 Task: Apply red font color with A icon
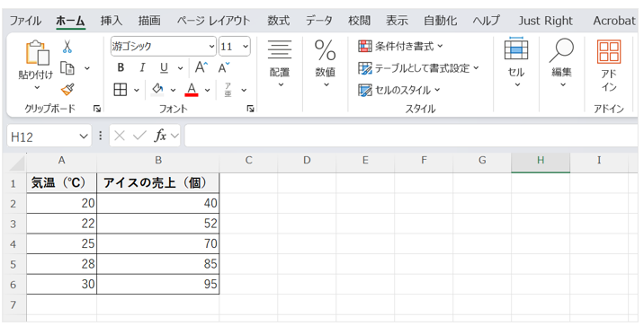click(192, 90)
